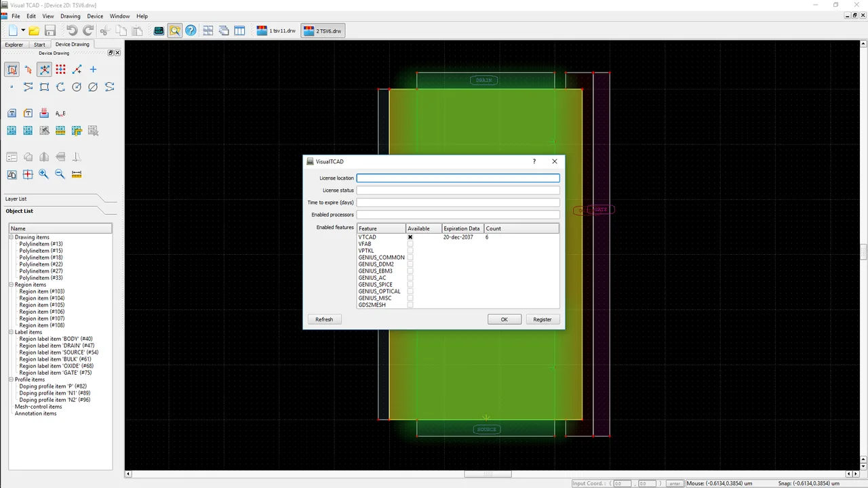
Task: Open the Device menu
Action: [x=95, y=16]
